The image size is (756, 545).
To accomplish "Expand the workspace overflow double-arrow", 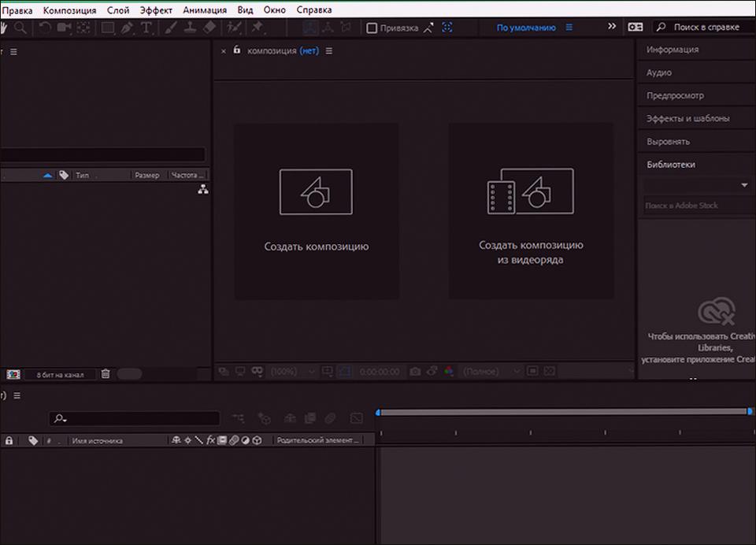I will point(612,26).
